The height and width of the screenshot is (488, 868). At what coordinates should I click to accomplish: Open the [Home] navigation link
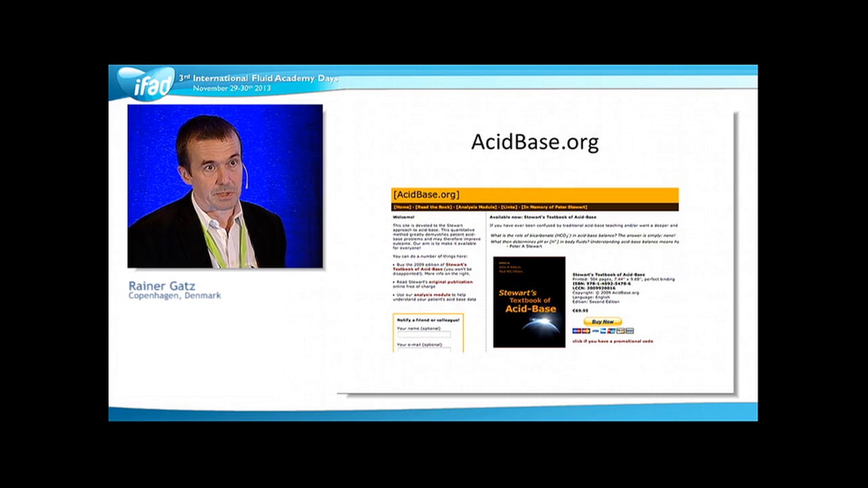[403, 207]
